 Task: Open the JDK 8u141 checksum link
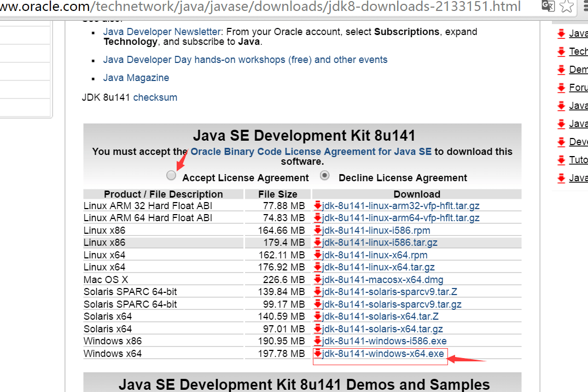pyautogui.click(x=155, y=97)
